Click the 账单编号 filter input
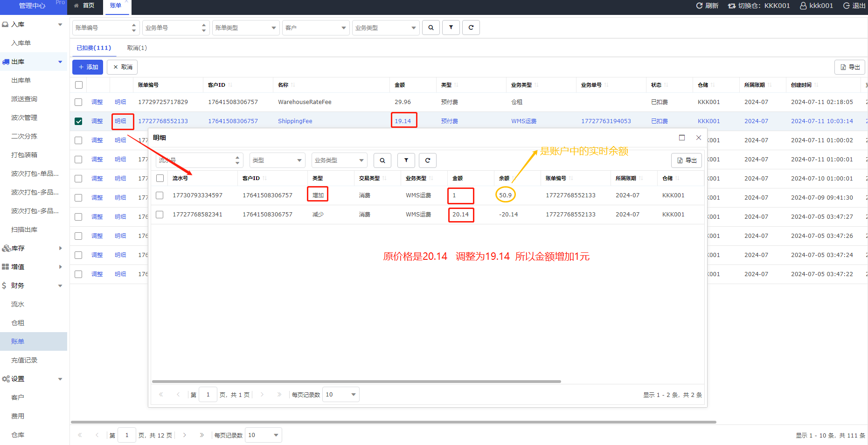This screenshot has width=868, height=445. (106, 28)
